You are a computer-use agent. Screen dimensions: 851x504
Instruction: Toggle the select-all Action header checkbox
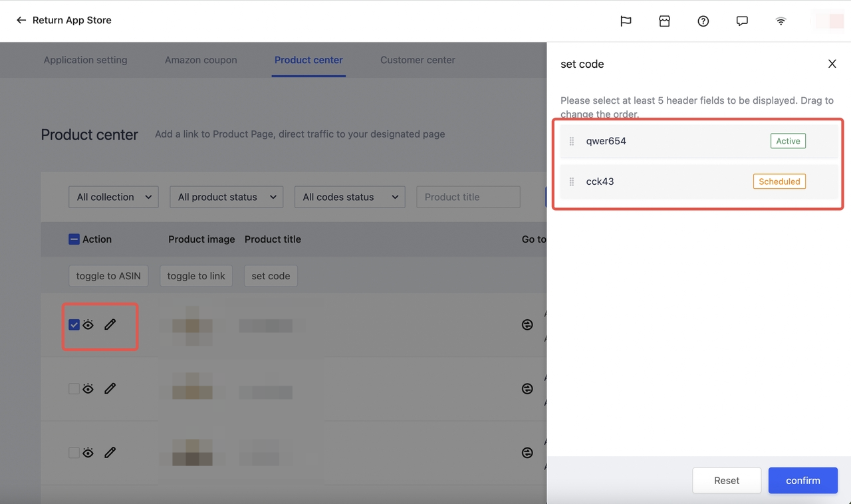pyautogui.click(x=74, y=239)
